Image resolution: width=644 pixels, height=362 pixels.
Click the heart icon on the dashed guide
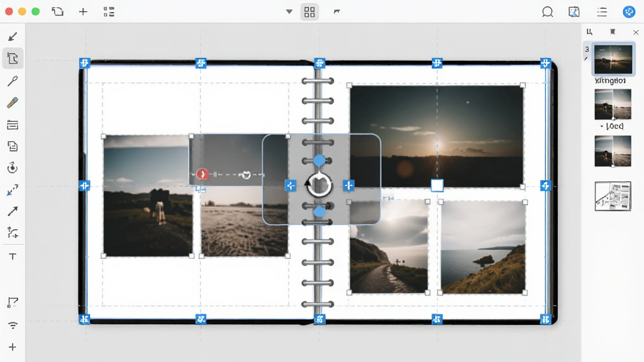pos(246,175)
